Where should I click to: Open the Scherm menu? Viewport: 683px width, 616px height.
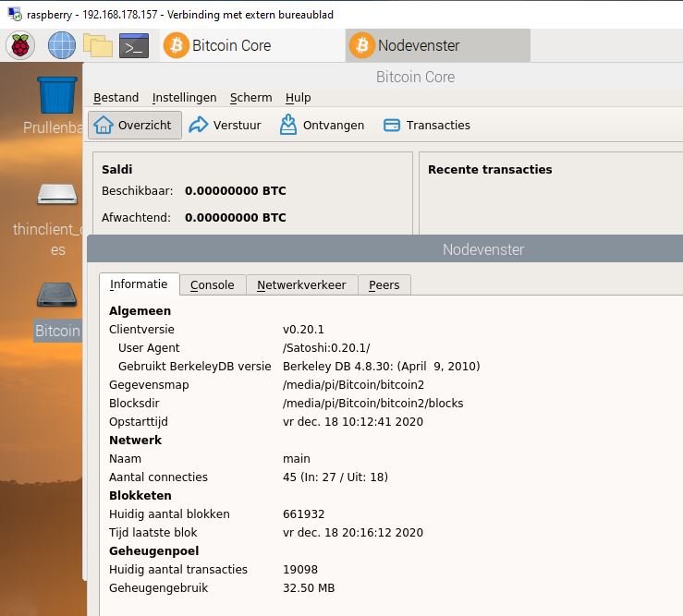tap(250, 98)
